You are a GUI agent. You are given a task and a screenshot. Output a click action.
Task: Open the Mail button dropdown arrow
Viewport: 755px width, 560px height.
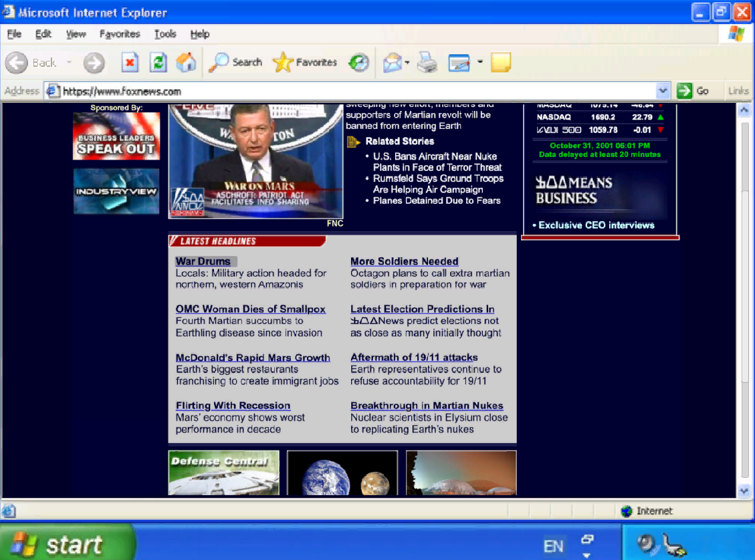tap(407, 63)
